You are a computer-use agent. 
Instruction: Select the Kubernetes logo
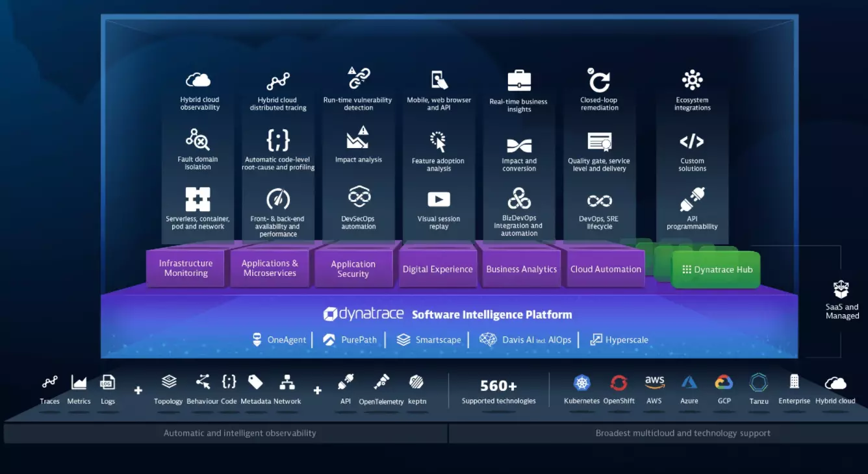pyautogui.click(x=581, y=382)
